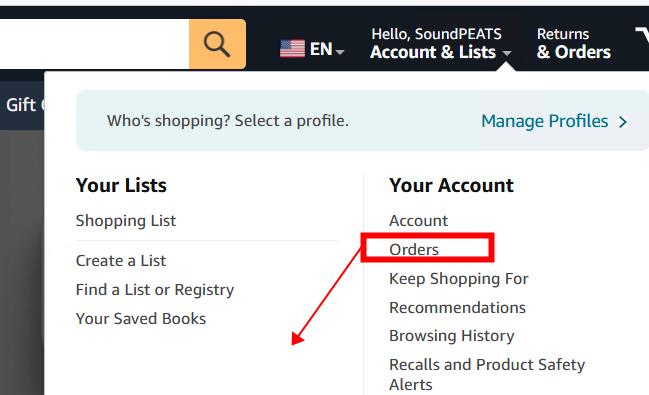Choose Create a List

[x=121, y=261]
